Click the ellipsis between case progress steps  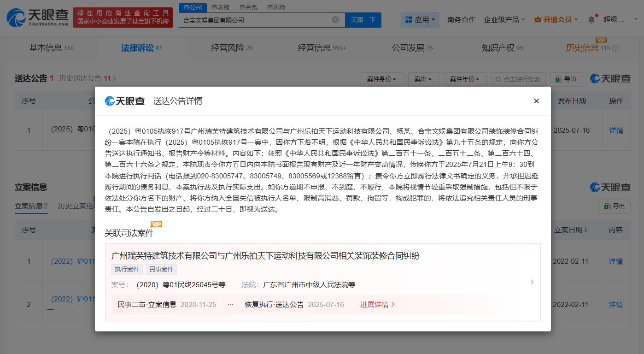point(230,305)
